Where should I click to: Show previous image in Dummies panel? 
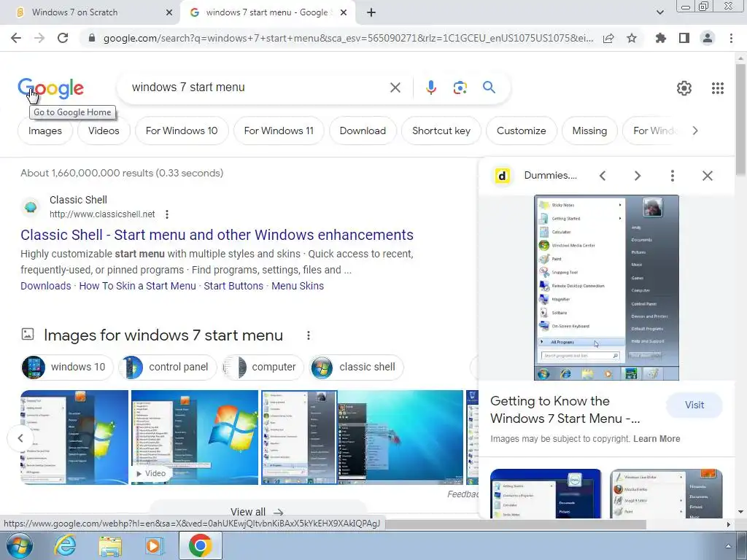[603, 176]
